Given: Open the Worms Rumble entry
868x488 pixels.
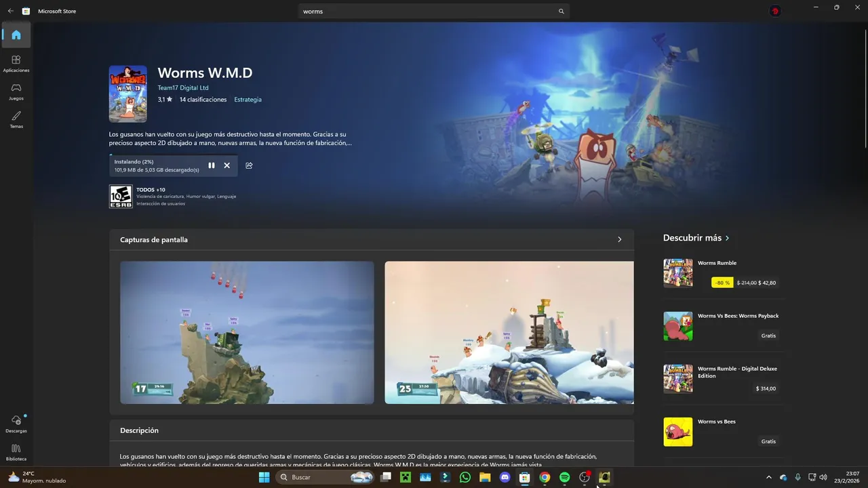Looking at the screenshot, I should [x=723, y=273].
